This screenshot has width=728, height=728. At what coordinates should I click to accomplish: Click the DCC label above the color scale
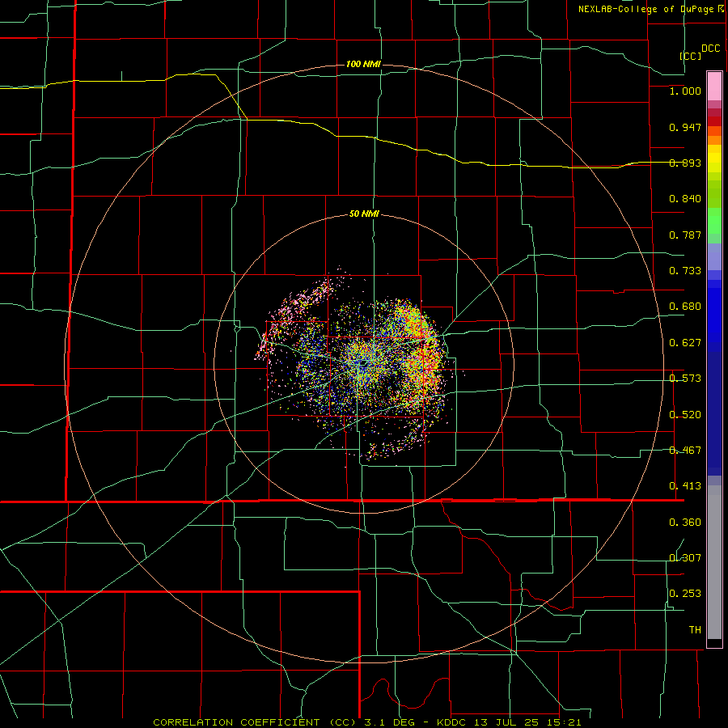tap(711, 49)
